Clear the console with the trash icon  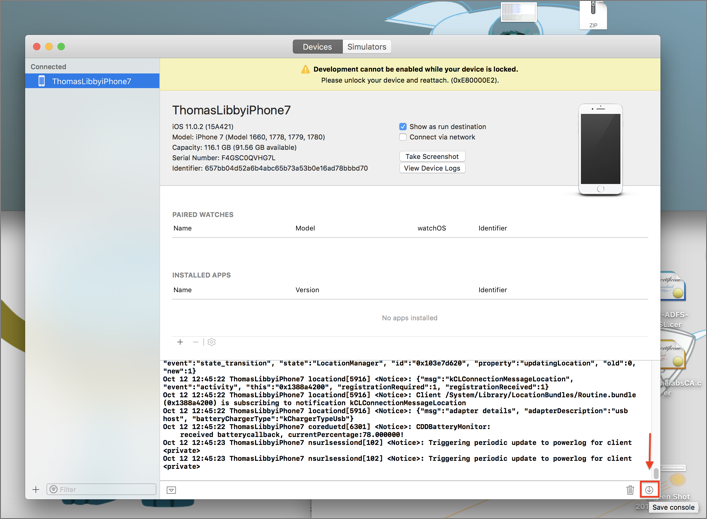click(x=630, y=490)
